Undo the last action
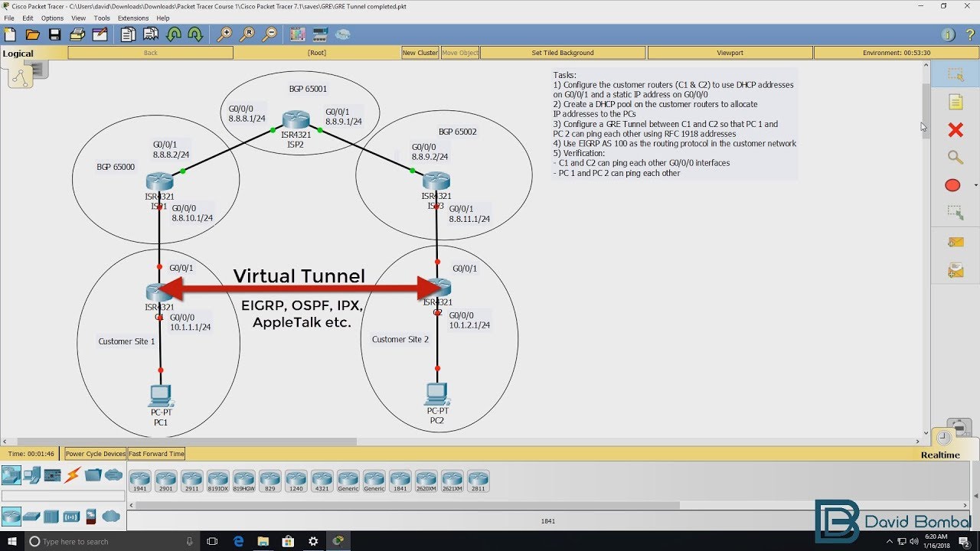This screenshot has width=980, height=551. (174, 34)
